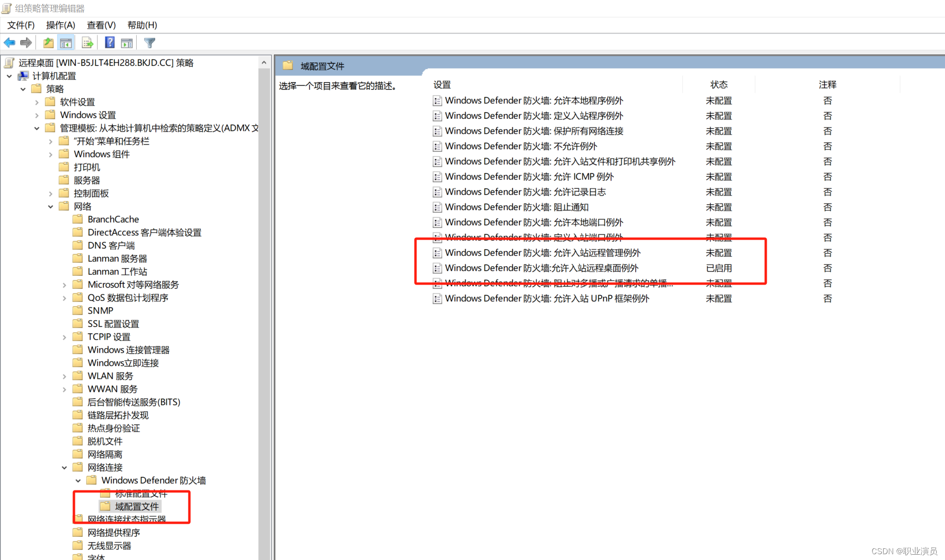The width and height of the screenshot is (945, 560).
Task: Open the 操作(A) menu
Action: click(x=60, y=25)
